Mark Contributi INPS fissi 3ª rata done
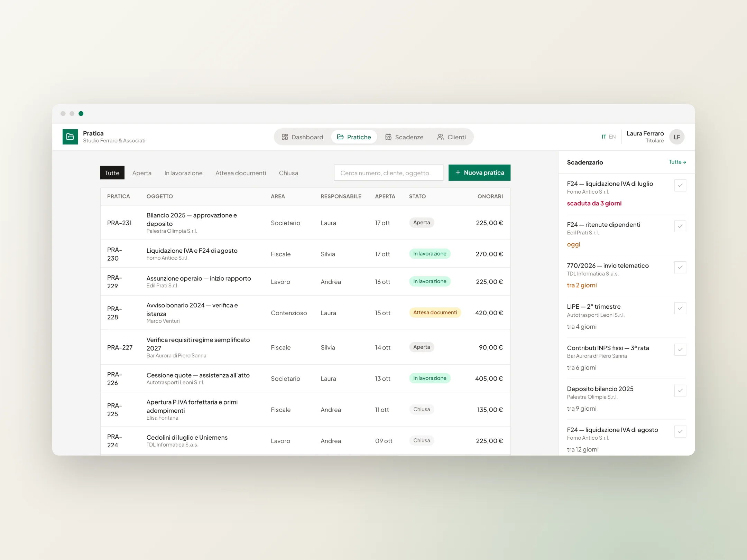Screen dimensions: 747x560 tap(680, 349)
